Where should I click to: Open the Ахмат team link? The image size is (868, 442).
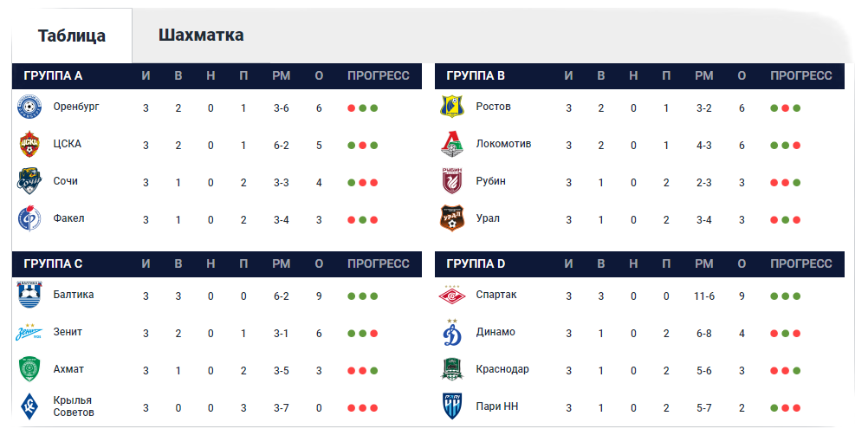tap(68, 369)
